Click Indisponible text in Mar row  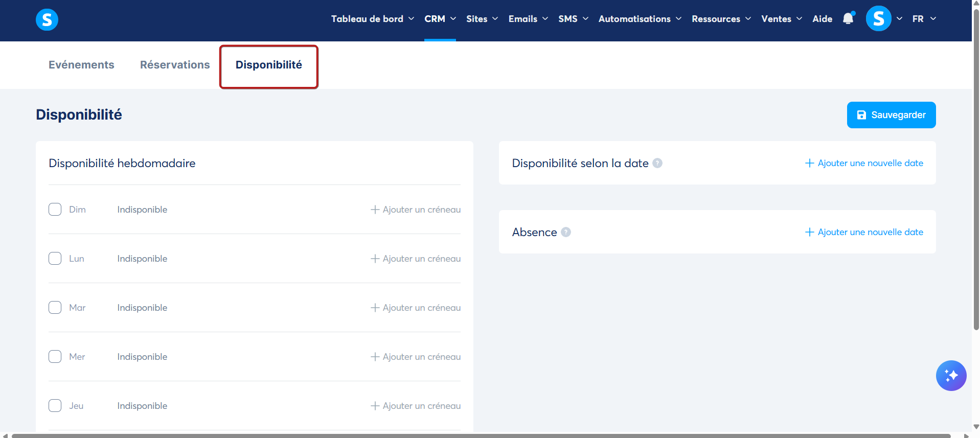[142, 308]
